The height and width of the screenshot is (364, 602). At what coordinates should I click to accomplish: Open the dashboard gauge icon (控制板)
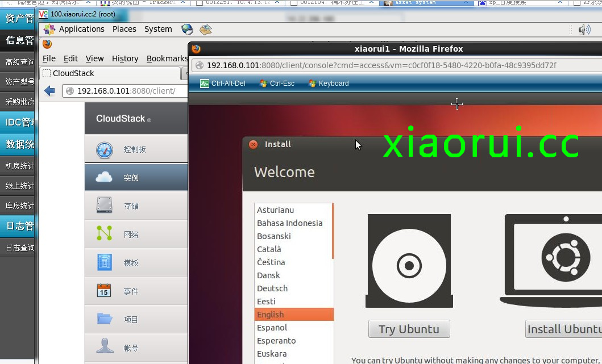point(105,150)
